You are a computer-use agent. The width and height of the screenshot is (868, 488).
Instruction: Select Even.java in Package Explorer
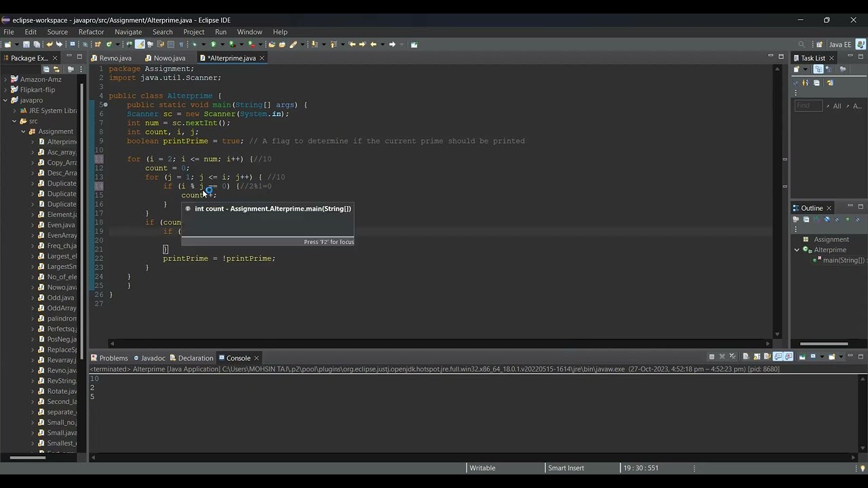(x=56, y=225)
